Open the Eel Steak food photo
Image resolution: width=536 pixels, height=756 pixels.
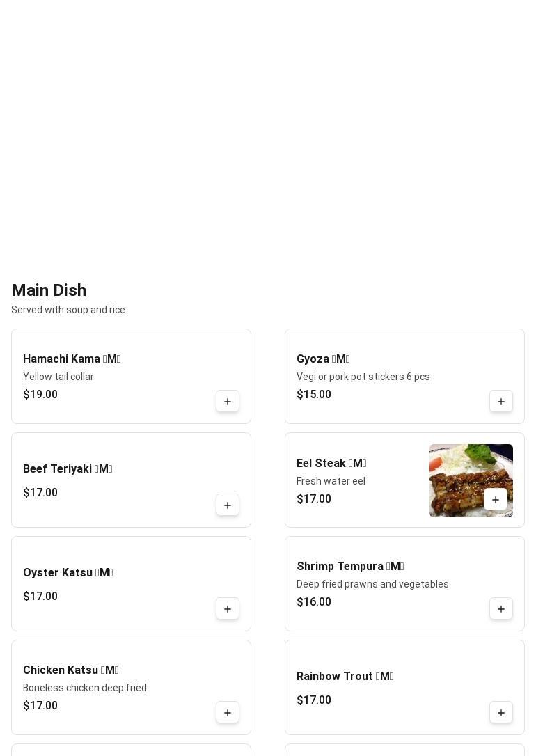tap(471, 480)
